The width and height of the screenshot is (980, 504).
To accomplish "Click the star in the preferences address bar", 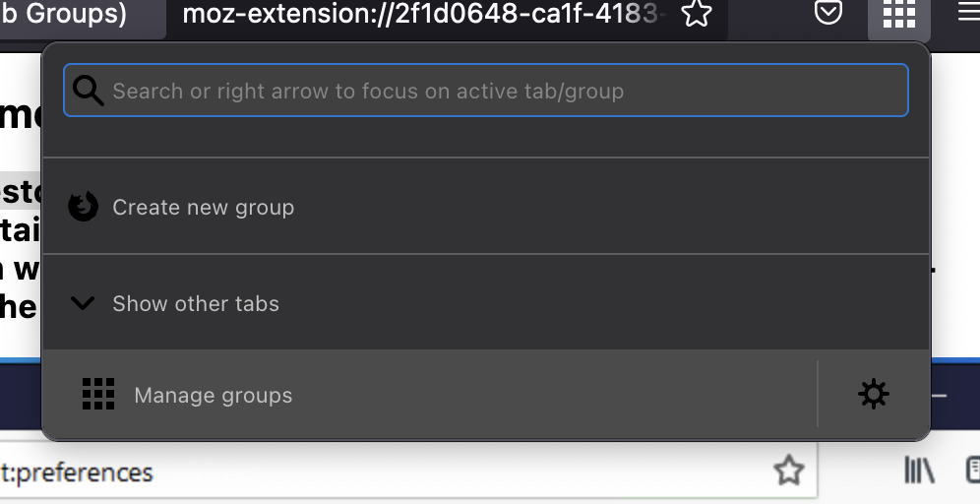I will click(x=788, y=471).
